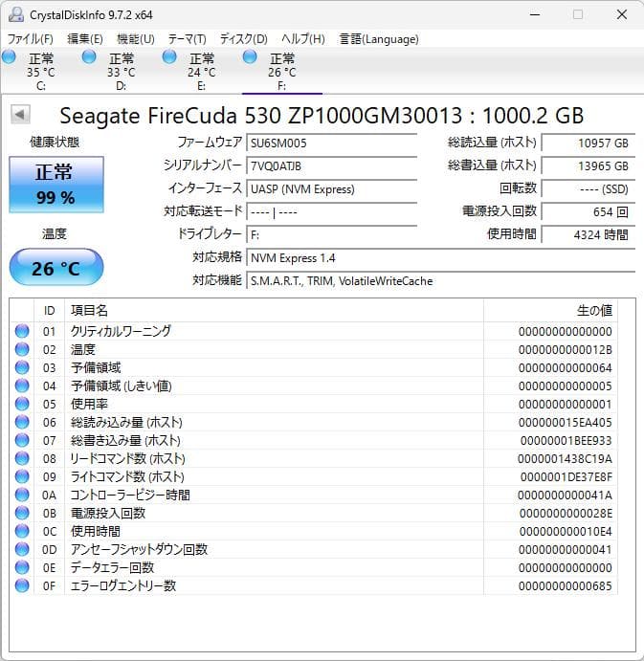Click the blue status orb for drive E:
This screenshot has height=661, width=644.
point(169,56)
